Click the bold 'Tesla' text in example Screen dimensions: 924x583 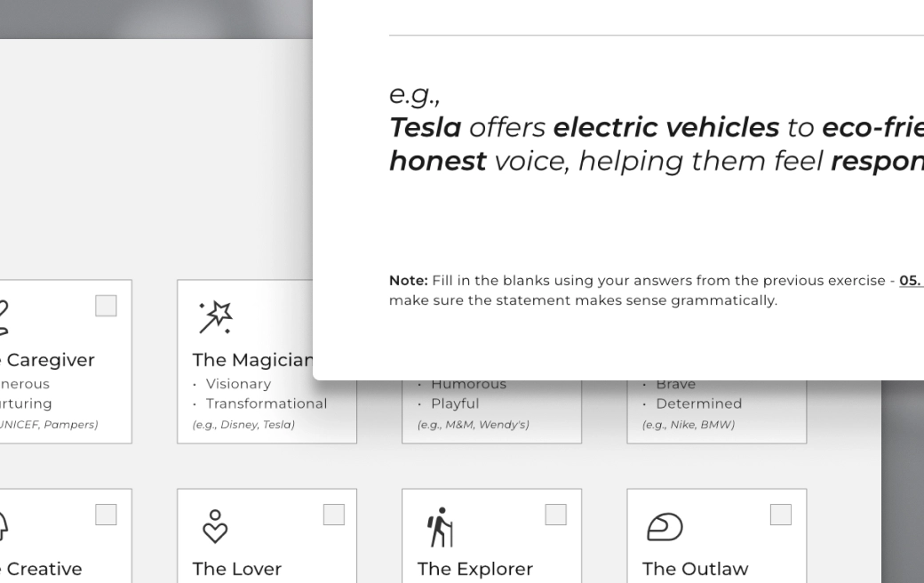pos(425,127)
